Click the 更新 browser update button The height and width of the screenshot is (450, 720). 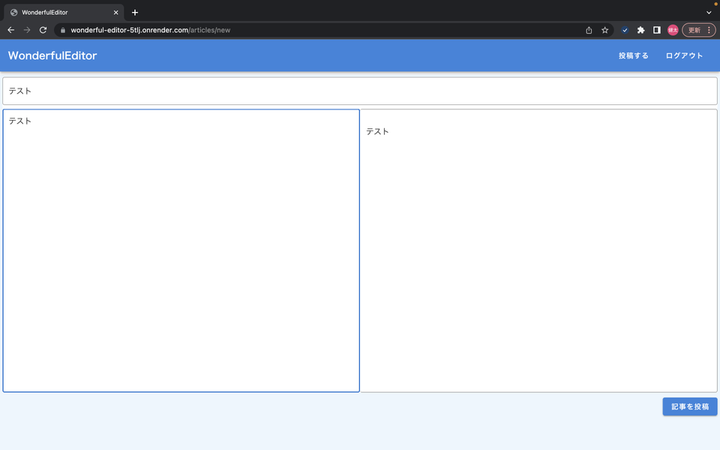[694, 30]
